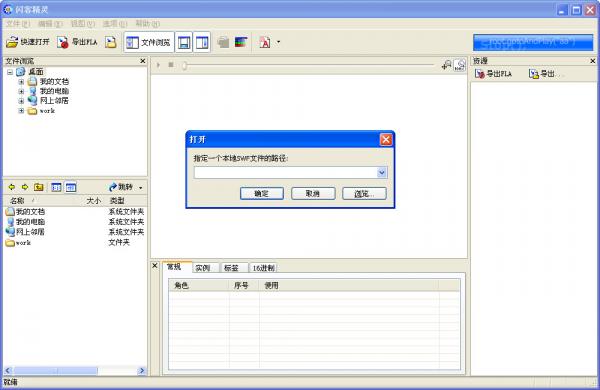The height and width of the screenshot is (390, 600).
Task: Click the 快速打开 quick open toolbar icon
Action: pyautogui.click(x=12, y=42)
